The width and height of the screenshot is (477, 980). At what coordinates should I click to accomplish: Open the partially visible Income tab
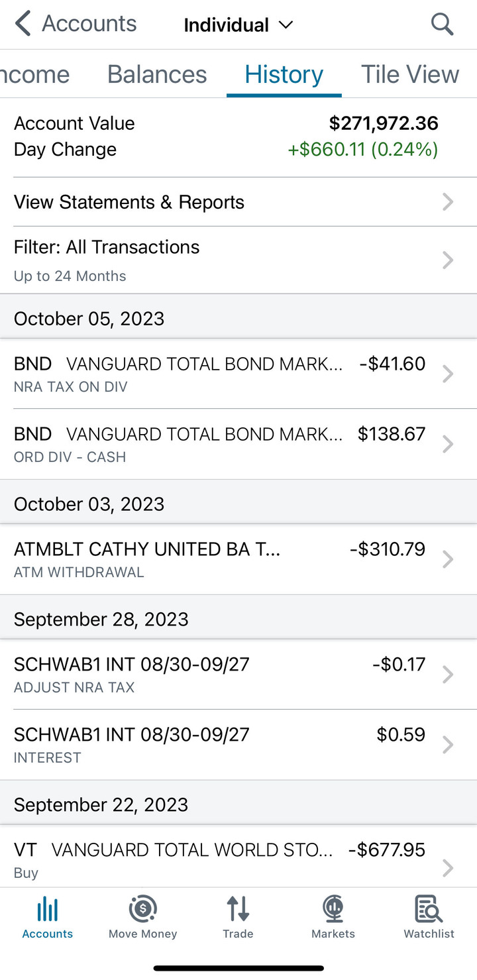coord(35,74)
